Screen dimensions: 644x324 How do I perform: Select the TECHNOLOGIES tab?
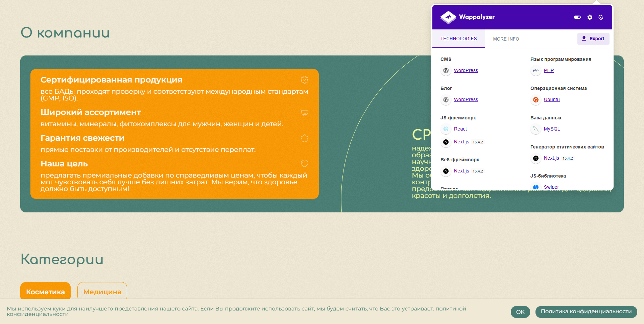tap(459, 39)
